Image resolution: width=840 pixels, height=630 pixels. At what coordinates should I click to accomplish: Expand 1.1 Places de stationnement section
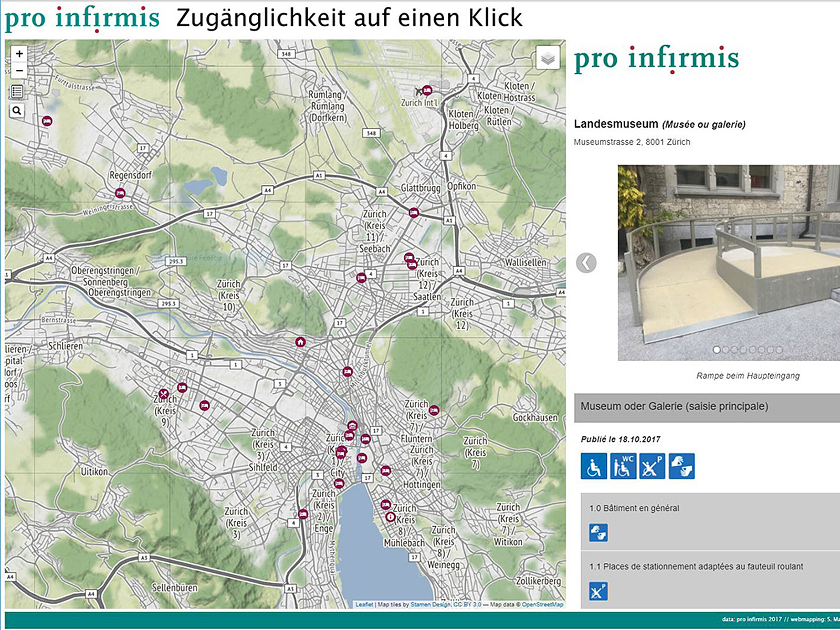710,580
